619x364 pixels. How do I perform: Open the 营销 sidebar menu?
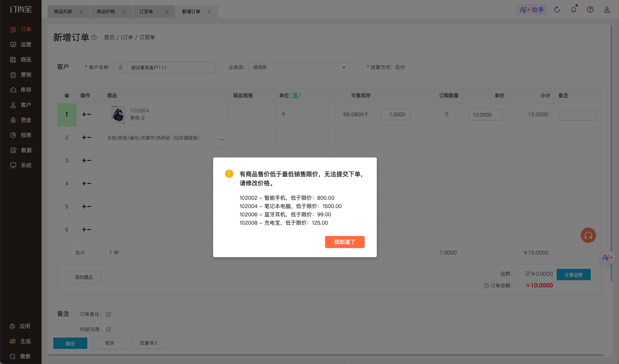pos(21,75)
